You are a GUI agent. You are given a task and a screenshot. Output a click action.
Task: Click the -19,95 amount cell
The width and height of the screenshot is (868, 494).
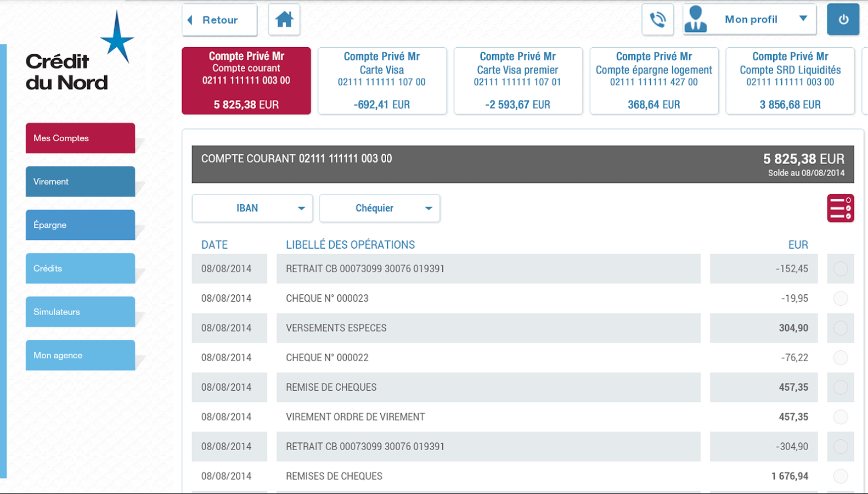coord(764,299)
